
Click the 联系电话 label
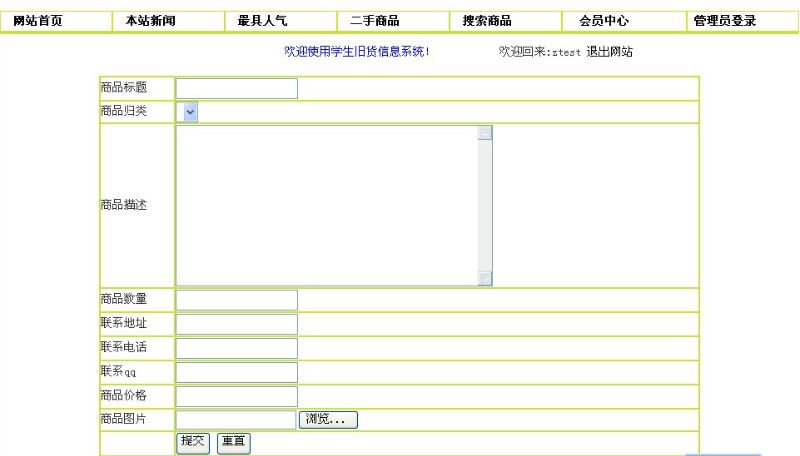pyautogui.click(x=124, y=347)
